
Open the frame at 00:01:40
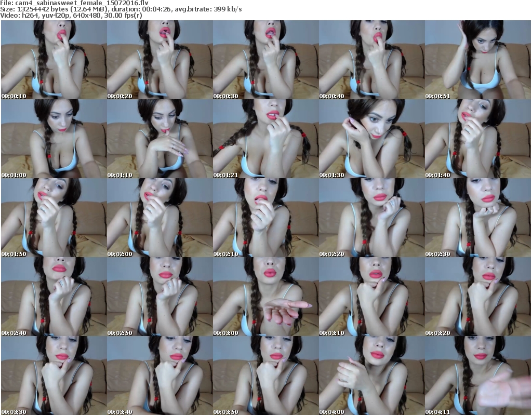[478, 139]
